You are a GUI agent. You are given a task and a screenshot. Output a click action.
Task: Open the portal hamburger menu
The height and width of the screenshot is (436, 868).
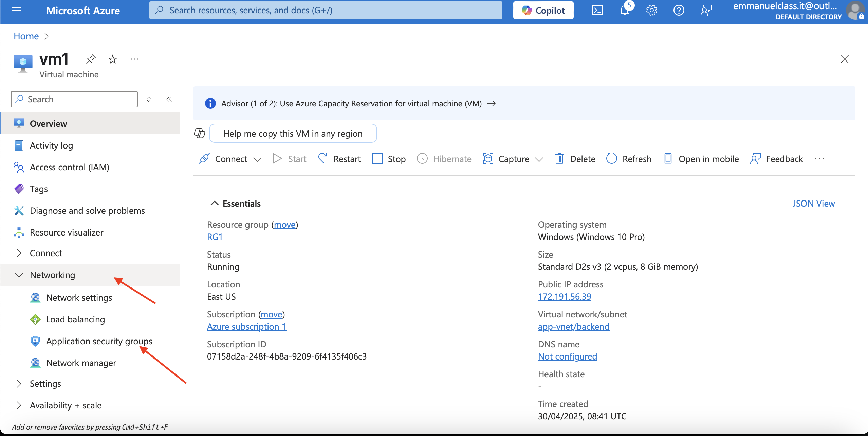pos(16,10)
